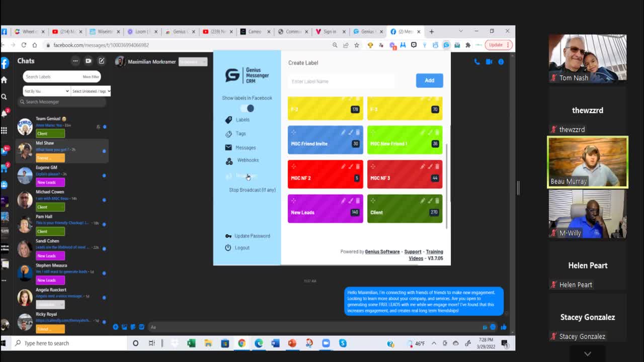
Task: Open more actions plus icon in composer
Action: [116, 327]
